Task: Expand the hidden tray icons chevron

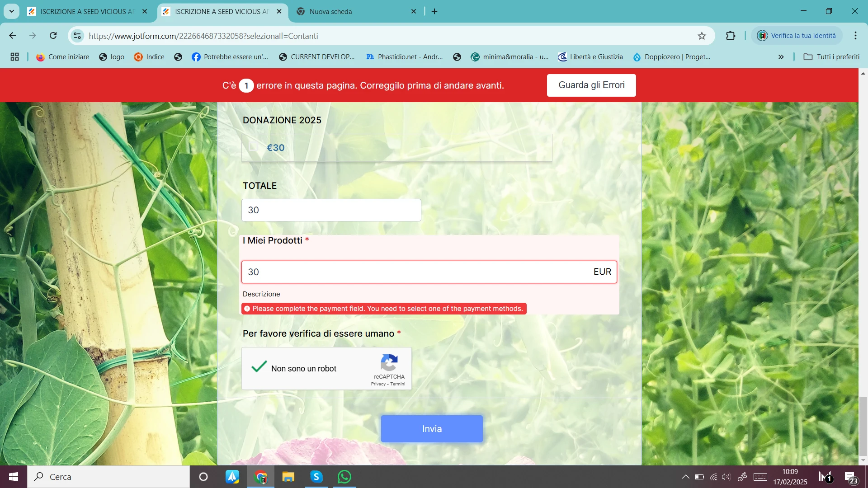Action: 685,477
